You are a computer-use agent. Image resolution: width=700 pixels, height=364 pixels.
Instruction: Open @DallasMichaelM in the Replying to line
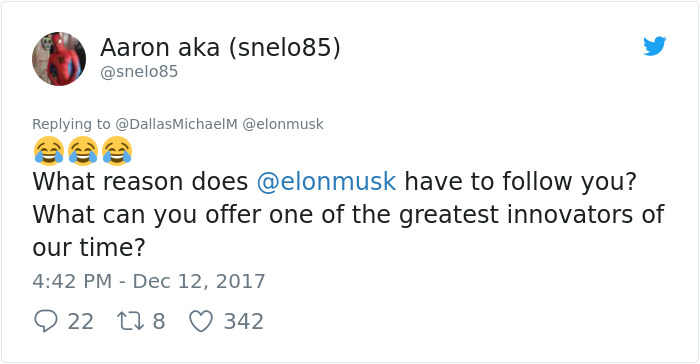click(176, 124)
